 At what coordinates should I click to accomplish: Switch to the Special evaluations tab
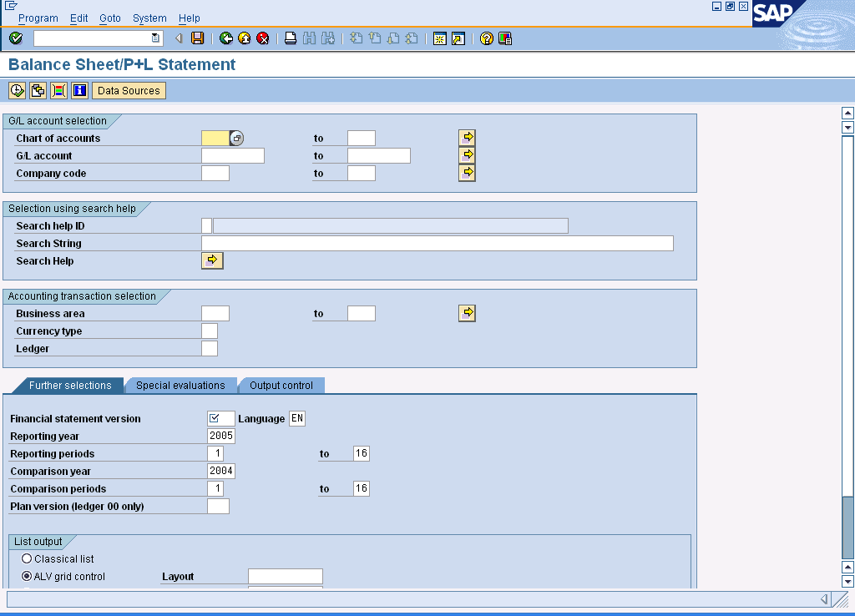coord(180,386)
